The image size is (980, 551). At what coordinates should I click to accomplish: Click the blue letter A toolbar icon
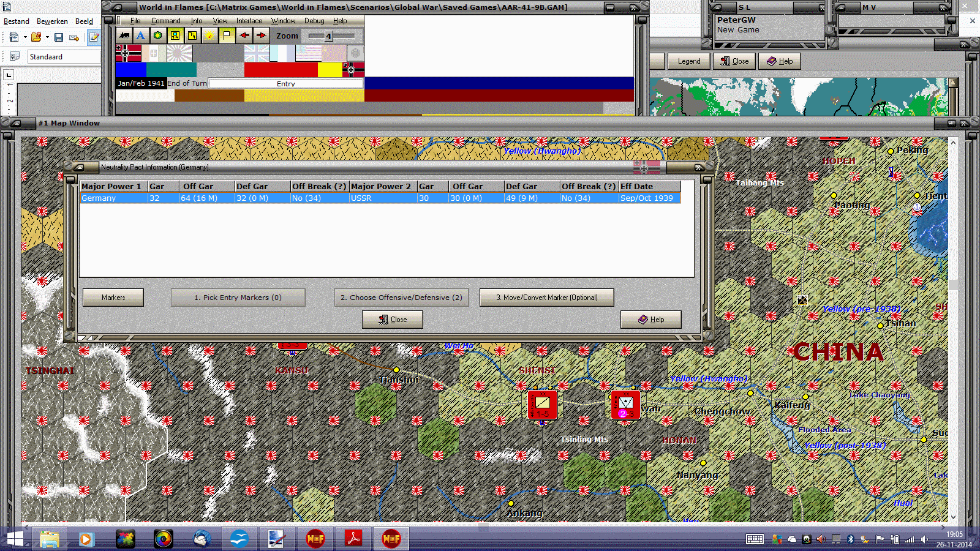[141, 36]
